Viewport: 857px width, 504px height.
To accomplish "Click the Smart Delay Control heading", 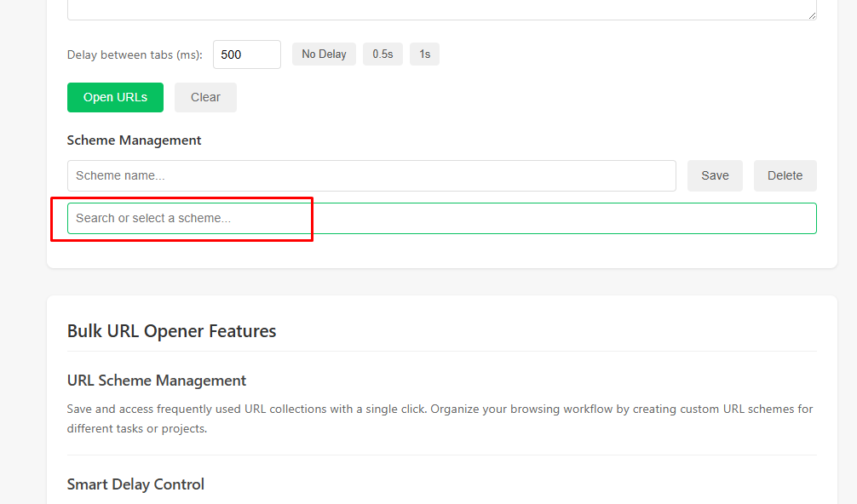I will 135,484.
